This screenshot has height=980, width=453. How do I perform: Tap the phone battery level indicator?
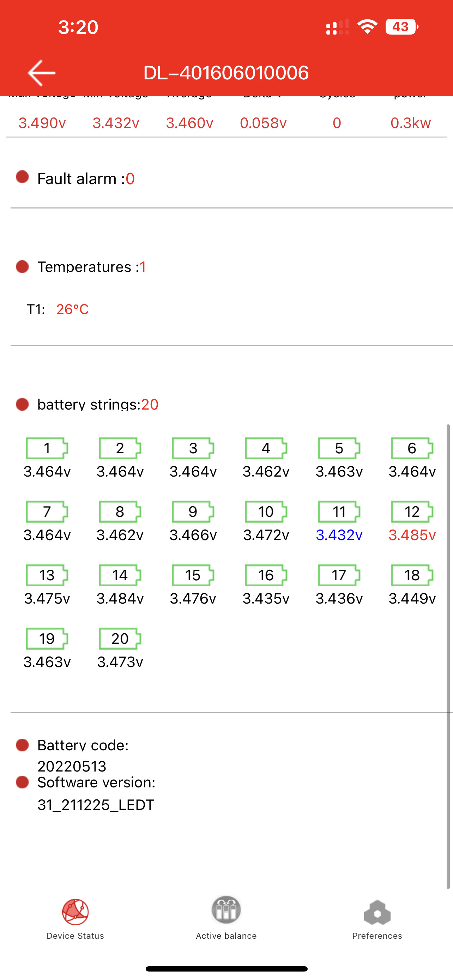[402, 26]
